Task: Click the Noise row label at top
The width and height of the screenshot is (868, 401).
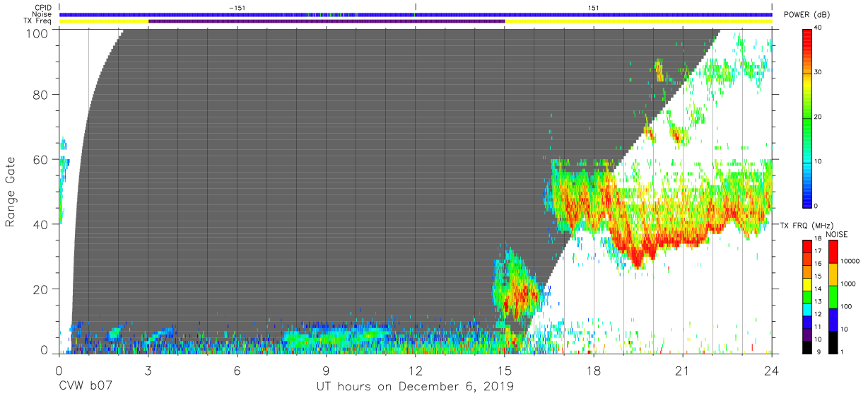Action: (x=43, y=14)
